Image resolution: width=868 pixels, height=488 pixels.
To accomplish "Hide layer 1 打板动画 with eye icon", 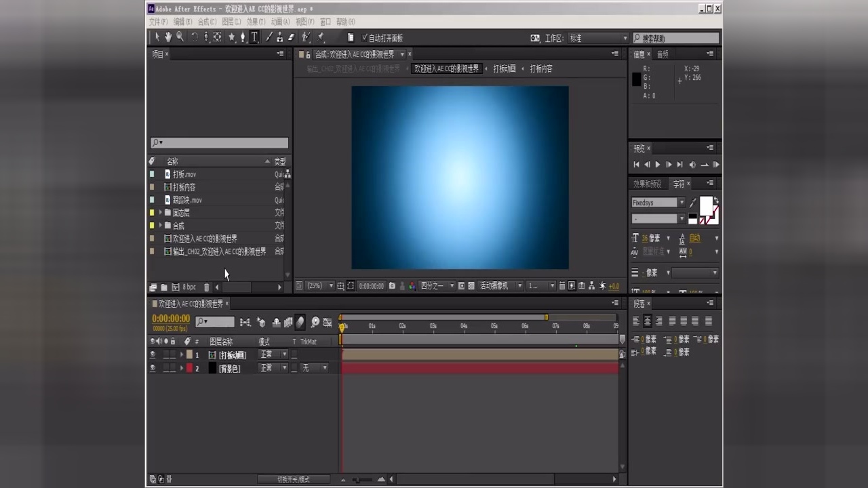I will coord(153,354).
